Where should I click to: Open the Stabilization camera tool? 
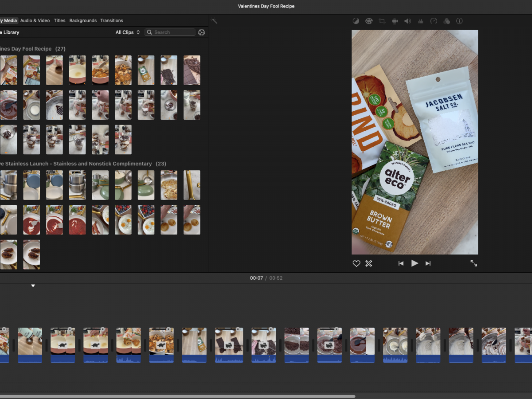[395, 21]
